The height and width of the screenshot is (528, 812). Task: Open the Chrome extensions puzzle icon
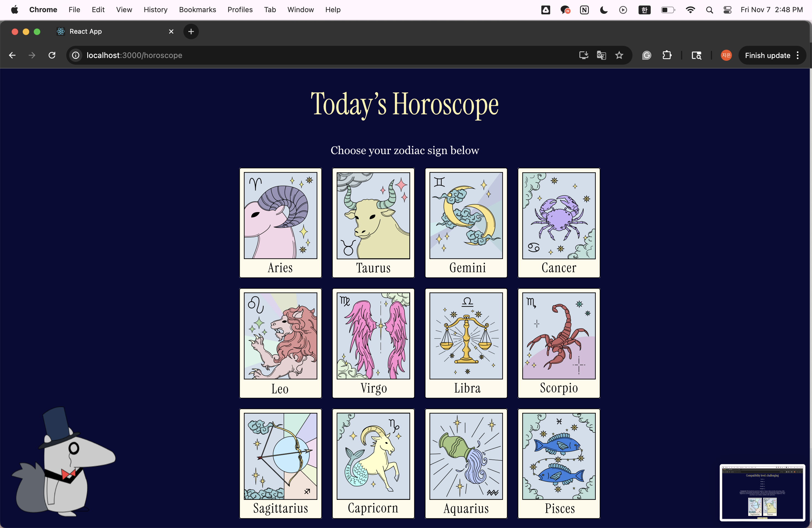667,55
